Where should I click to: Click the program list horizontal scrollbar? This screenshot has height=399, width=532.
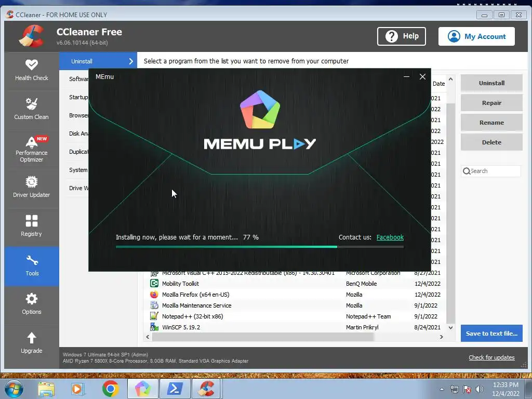point(262,337)
